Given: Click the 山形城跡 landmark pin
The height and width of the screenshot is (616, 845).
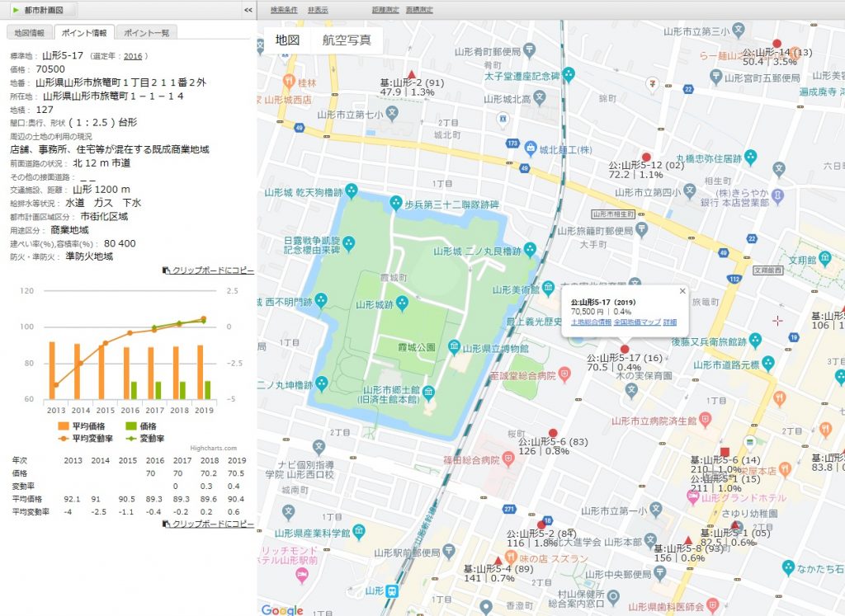Looking at the screenshot, I should [x=402, y=303].
